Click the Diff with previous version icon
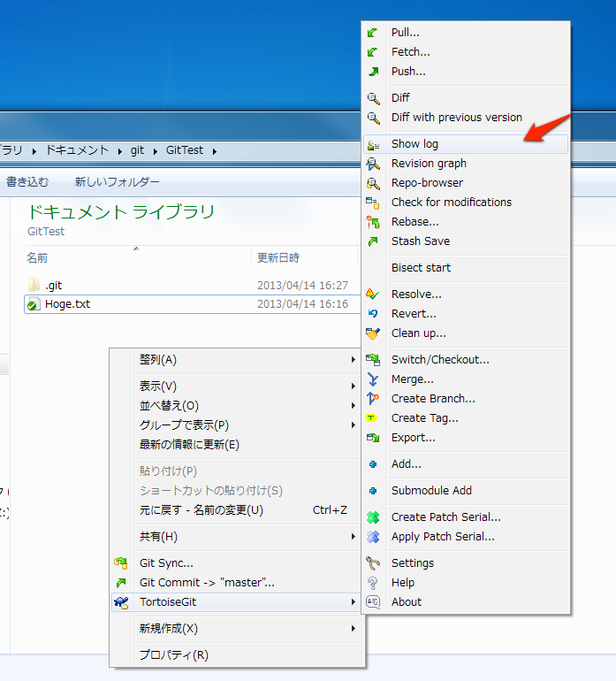The image size is (616, 681). coord(373,118)
